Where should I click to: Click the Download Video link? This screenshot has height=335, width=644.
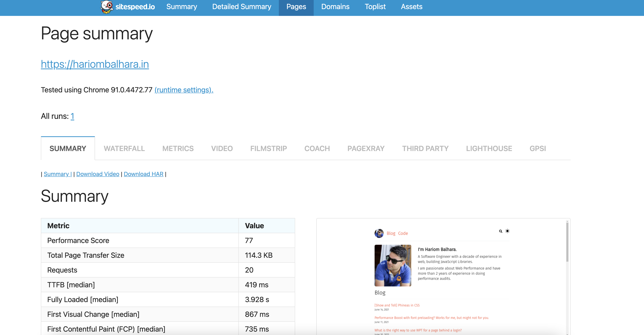97,174
